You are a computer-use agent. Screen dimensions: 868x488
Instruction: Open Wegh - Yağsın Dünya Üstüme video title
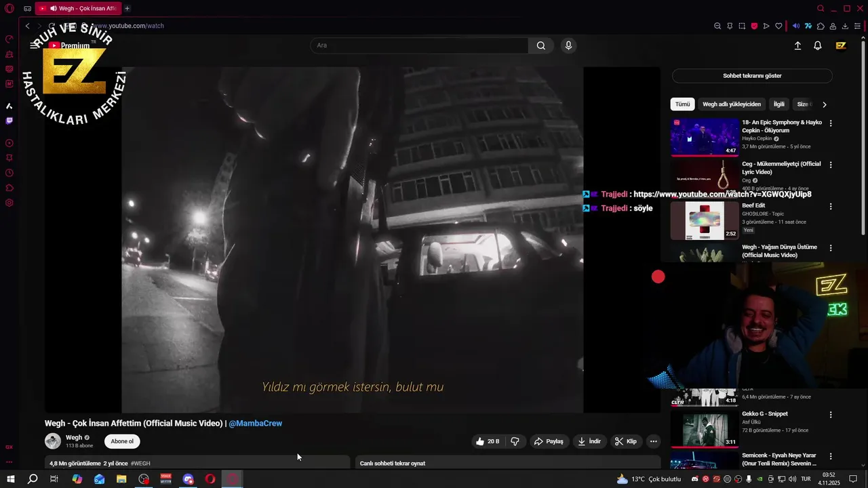(780, 251)
